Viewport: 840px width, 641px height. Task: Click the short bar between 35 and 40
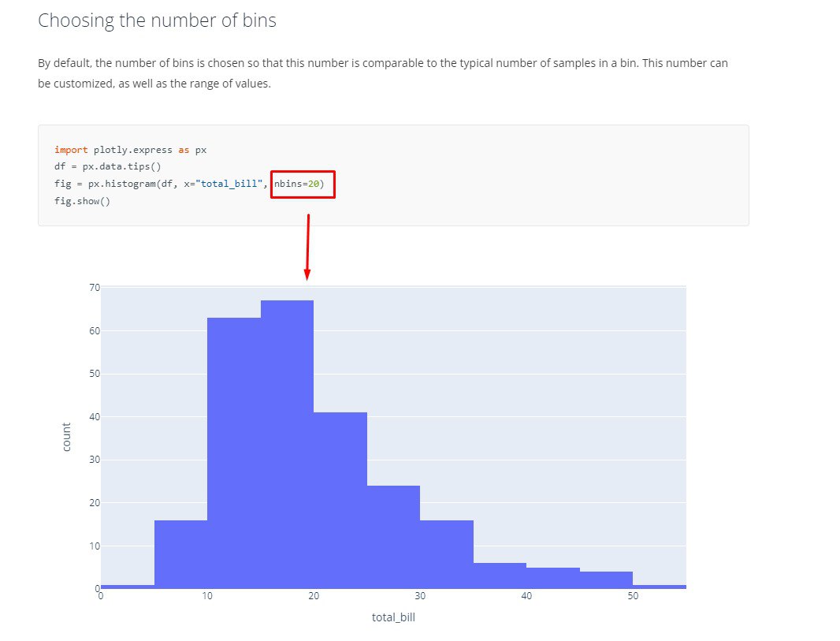[500, 576]
